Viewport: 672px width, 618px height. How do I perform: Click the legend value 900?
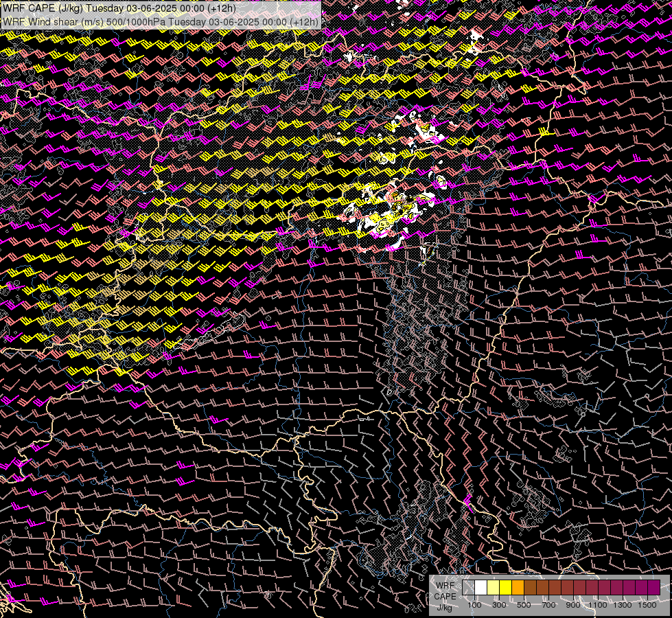coord(573,605)
